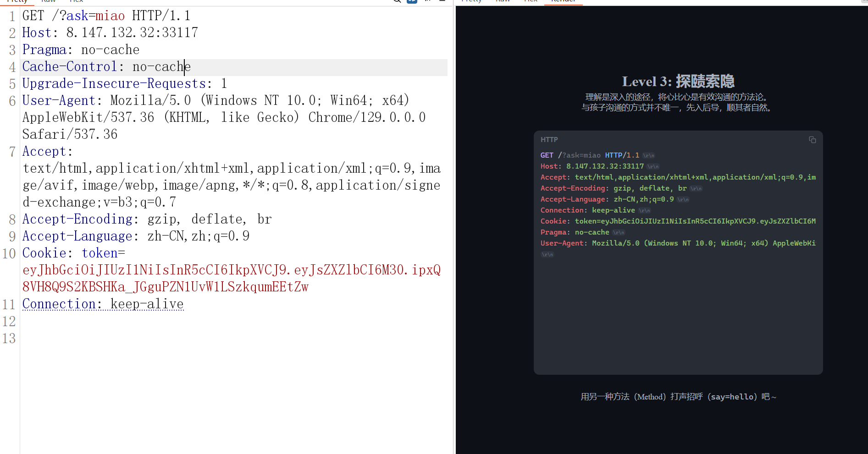Click the Cookie line in rendered HTTP block
Viewport: 868px width, 454px height.
(x=678, y=221)
